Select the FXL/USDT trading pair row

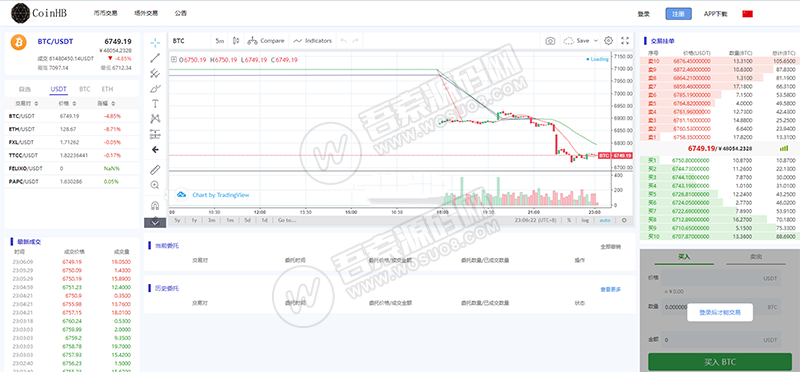(x=71, y=142)
